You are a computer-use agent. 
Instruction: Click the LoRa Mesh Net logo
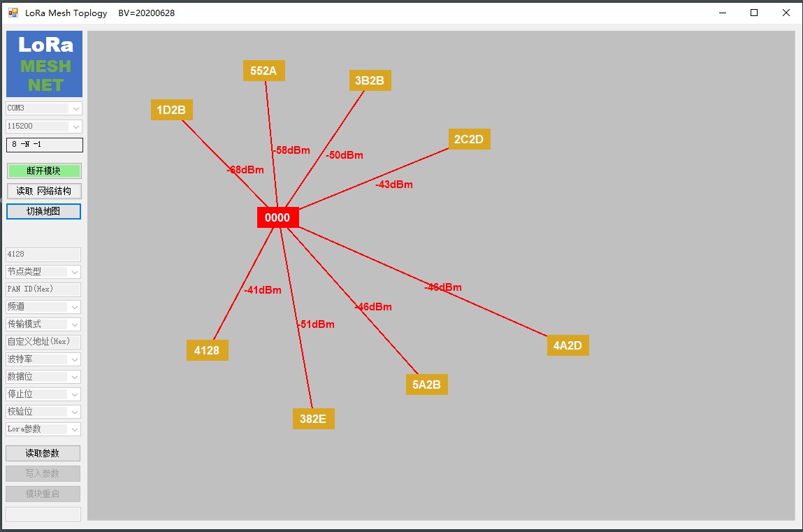pos(44,64)
